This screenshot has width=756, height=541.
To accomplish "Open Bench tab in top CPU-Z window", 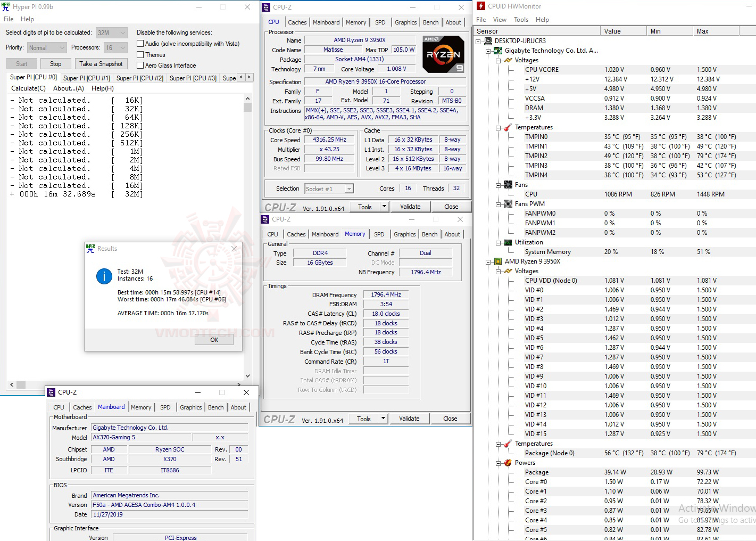I will (431, 22).
